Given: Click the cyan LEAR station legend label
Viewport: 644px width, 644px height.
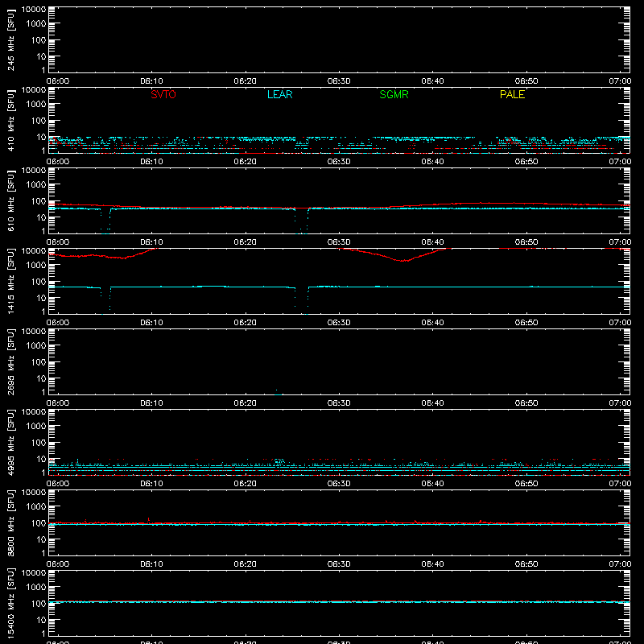Looking at the screenshot, I should point(279,94).
